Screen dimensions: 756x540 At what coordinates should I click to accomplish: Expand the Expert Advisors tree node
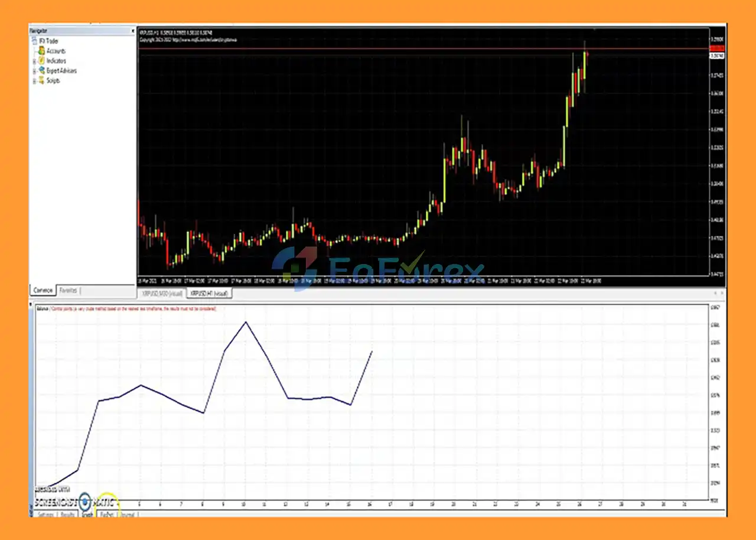click(35, 71)
